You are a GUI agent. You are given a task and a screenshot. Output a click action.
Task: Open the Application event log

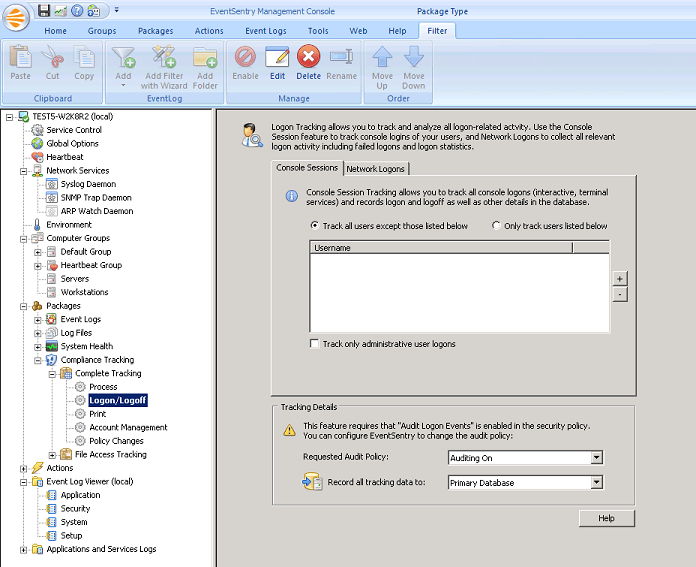point(80,495)
